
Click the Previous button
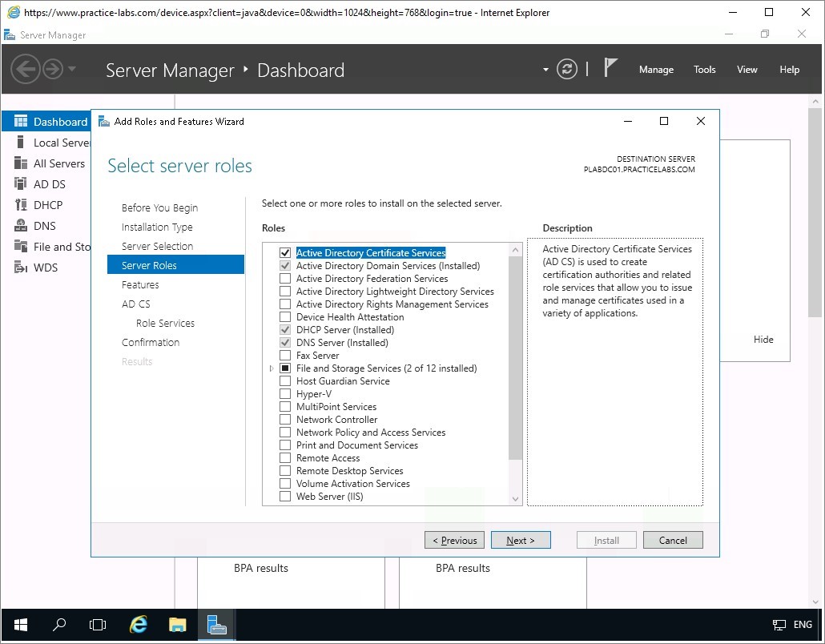coord(455,540)
